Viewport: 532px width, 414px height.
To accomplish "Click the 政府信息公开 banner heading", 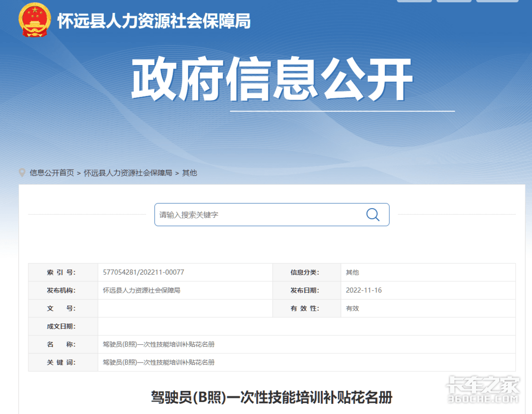I will 271,80.
